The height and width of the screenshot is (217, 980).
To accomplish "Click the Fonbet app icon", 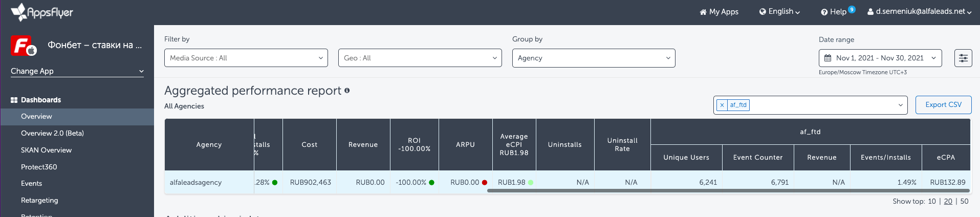I will click(x=24, y=46).
